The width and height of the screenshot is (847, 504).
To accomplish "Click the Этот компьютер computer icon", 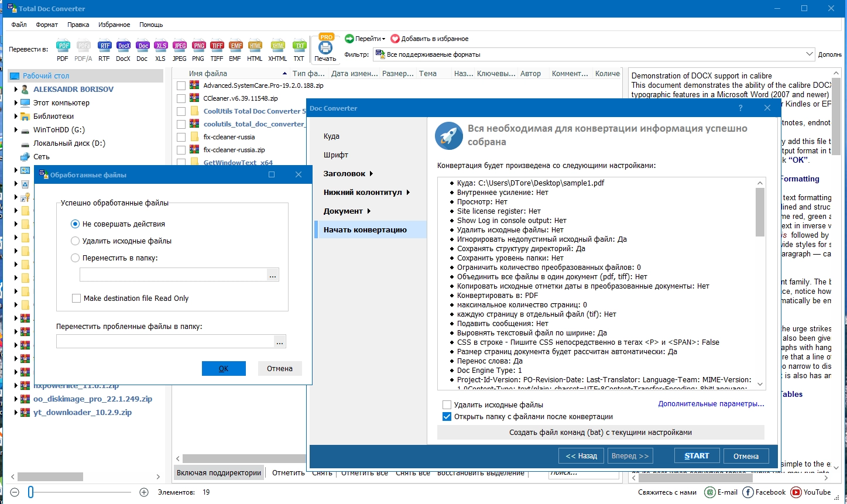I will pos(25,102).
